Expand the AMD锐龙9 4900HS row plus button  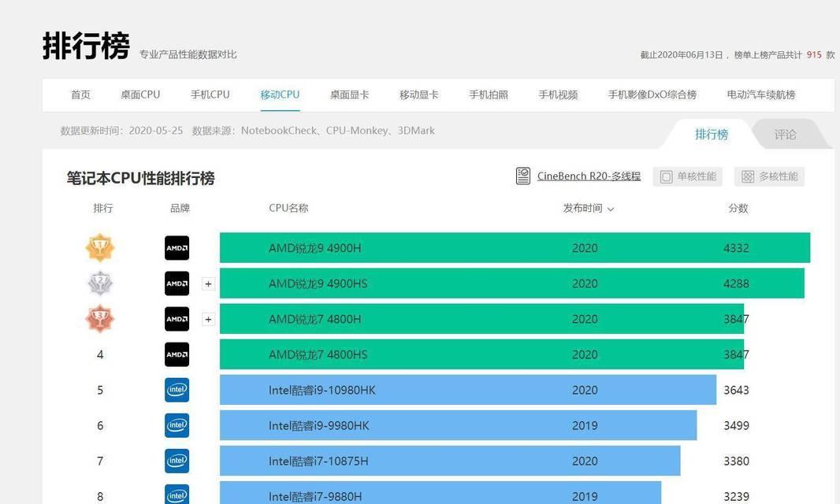pyautogui.click(x=208, y=283)
